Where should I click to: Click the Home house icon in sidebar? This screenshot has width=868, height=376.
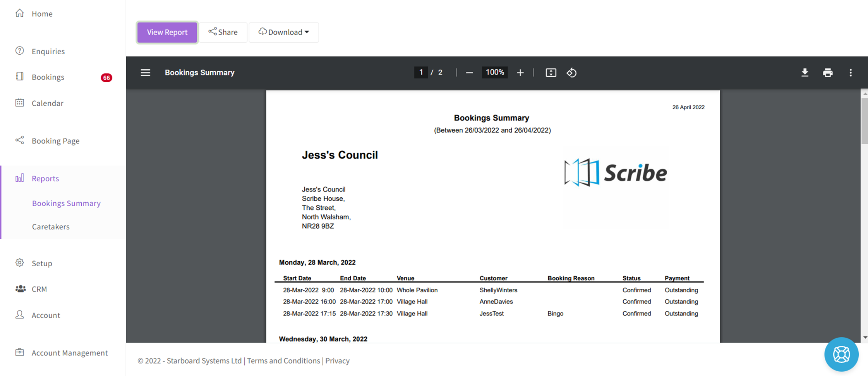(20, 13)
